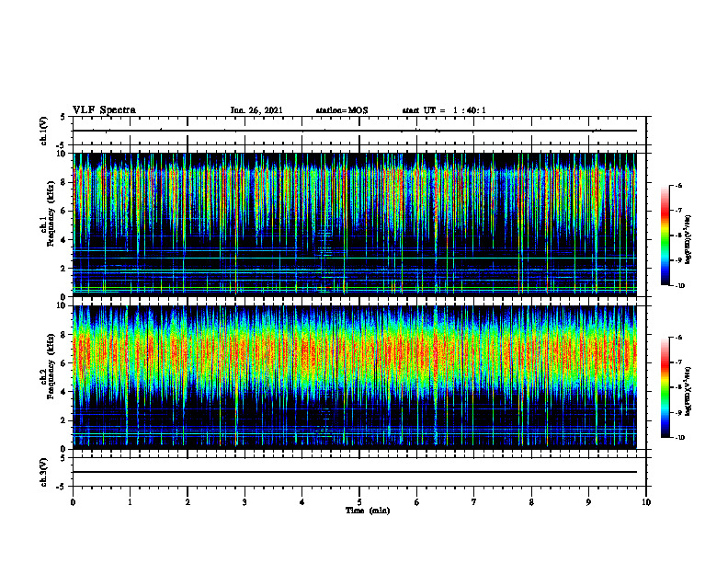Click the "Time (min)" x-axis label

(368, 511)
